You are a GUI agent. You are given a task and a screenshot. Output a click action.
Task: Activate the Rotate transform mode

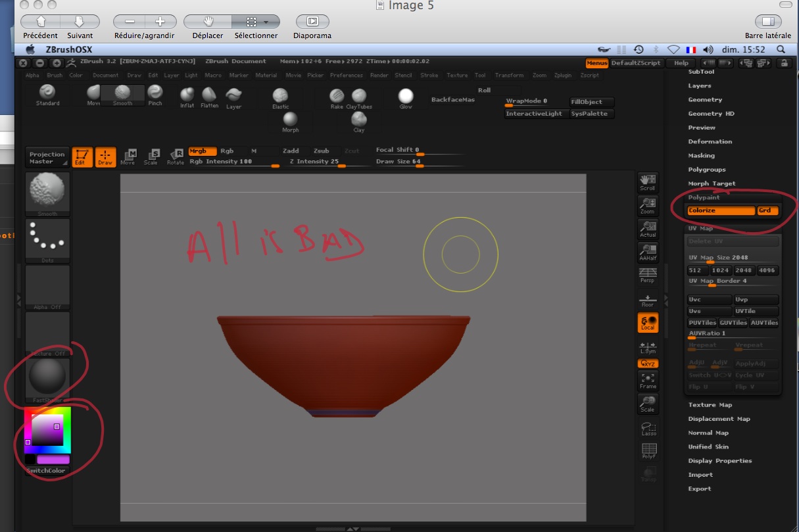click(x=175, y=157)
